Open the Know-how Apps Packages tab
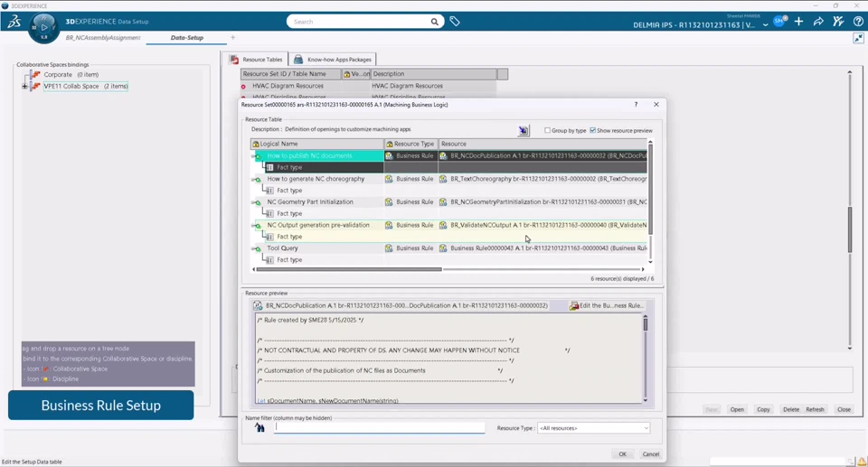The height and width of the screenshot is (467, 868). coord(333,60)
